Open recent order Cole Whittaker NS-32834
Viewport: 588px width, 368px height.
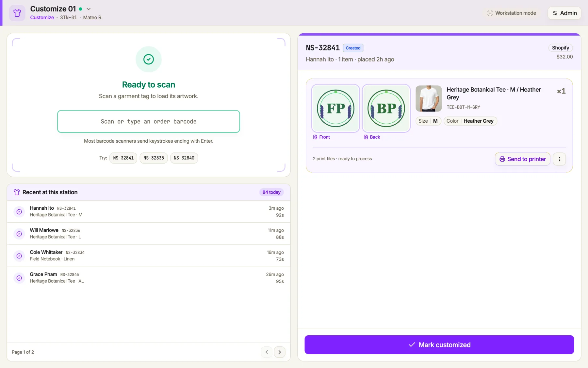click(149, 256)
